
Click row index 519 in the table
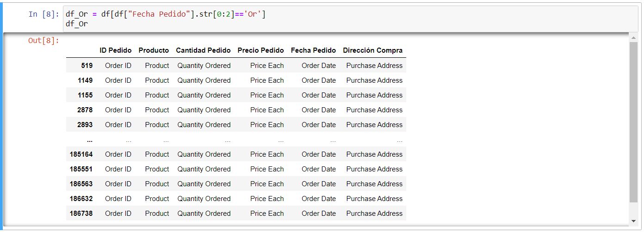pyautogui.click(x=87, y=66)
